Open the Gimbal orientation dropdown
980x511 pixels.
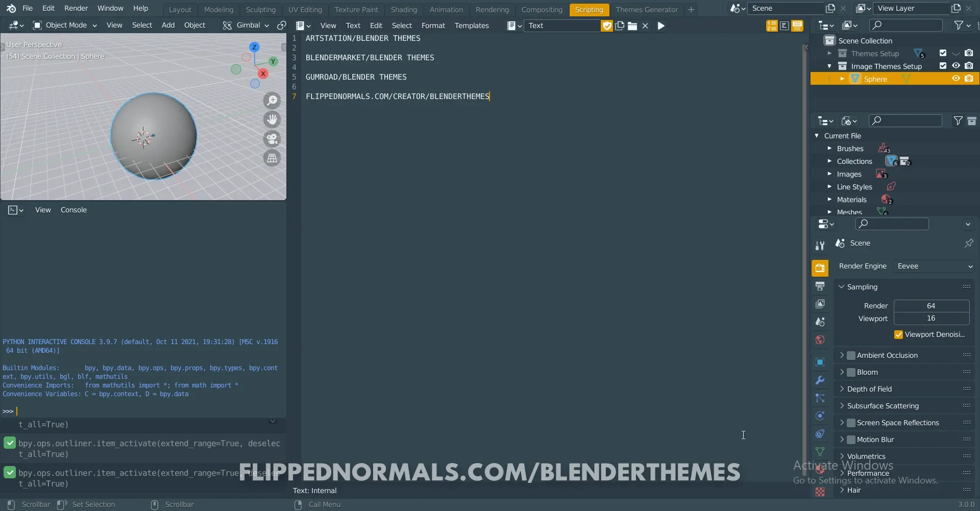(x=246, y=25)
